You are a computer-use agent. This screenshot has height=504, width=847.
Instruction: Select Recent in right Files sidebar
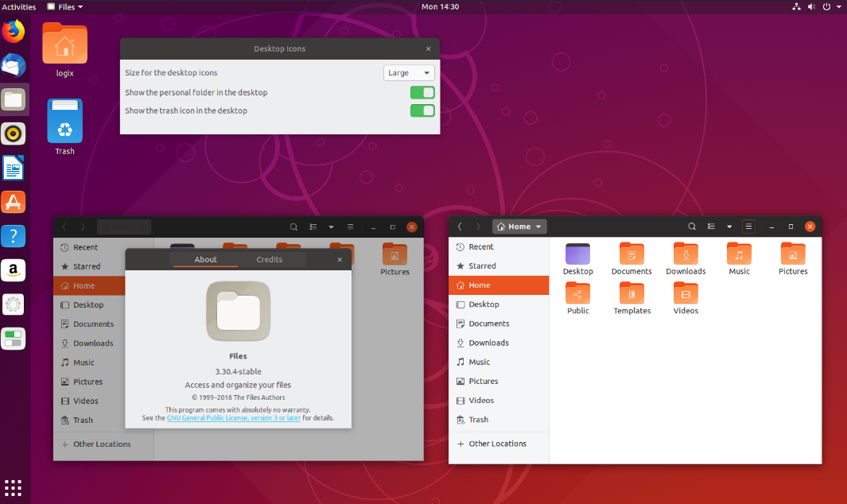499,247
